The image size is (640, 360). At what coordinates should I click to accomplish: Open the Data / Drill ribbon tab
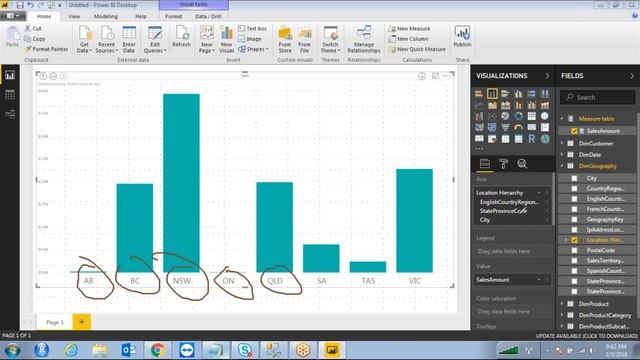tap(208, 16)
